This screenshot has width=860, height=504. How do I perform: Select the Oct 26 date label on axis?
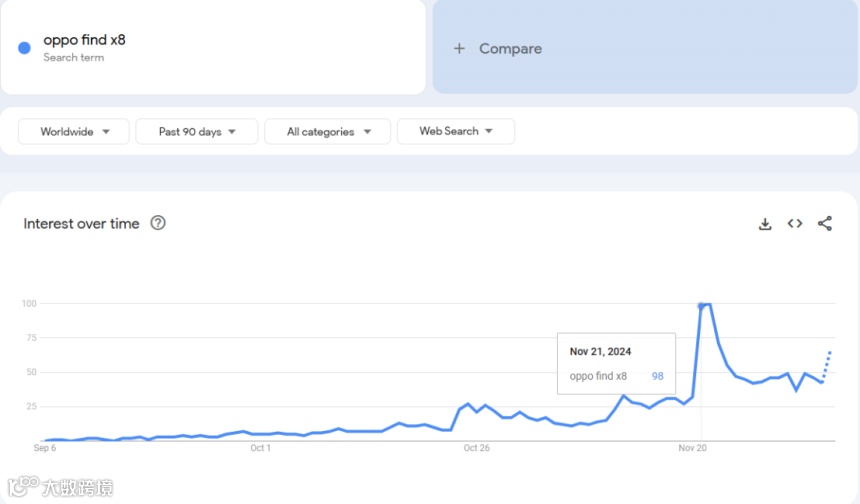[477, 448]
